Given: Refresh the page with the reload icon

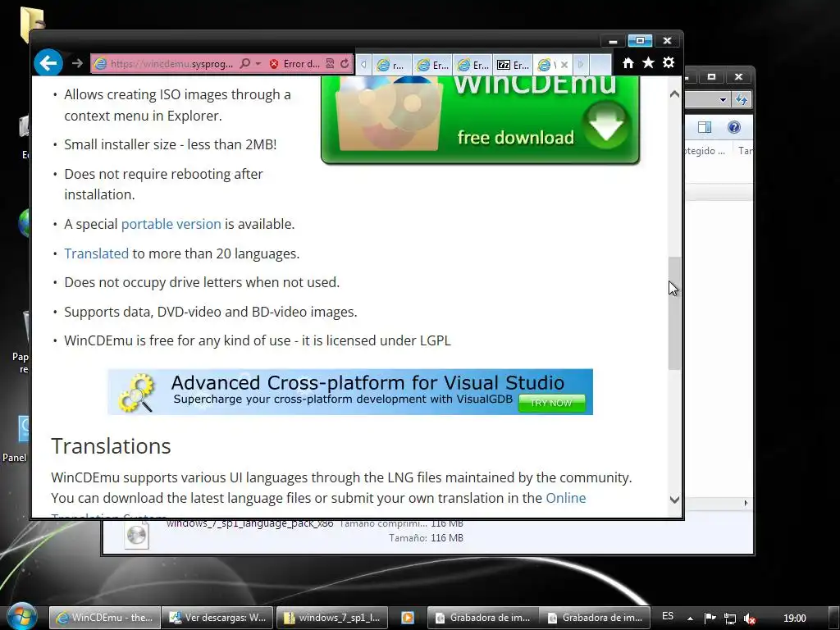Looking at the screenshot, I should [x=345, y=64].
